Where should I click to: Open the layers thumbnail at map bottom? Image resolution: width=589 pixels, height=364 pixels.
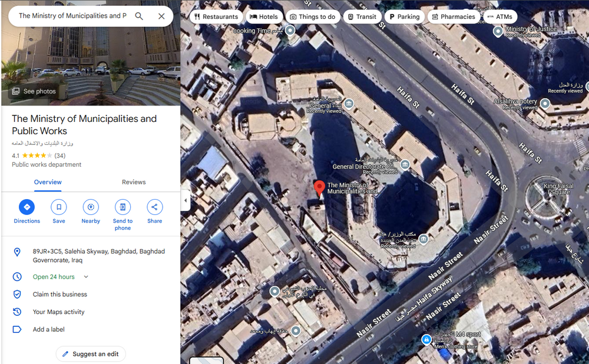206,360
